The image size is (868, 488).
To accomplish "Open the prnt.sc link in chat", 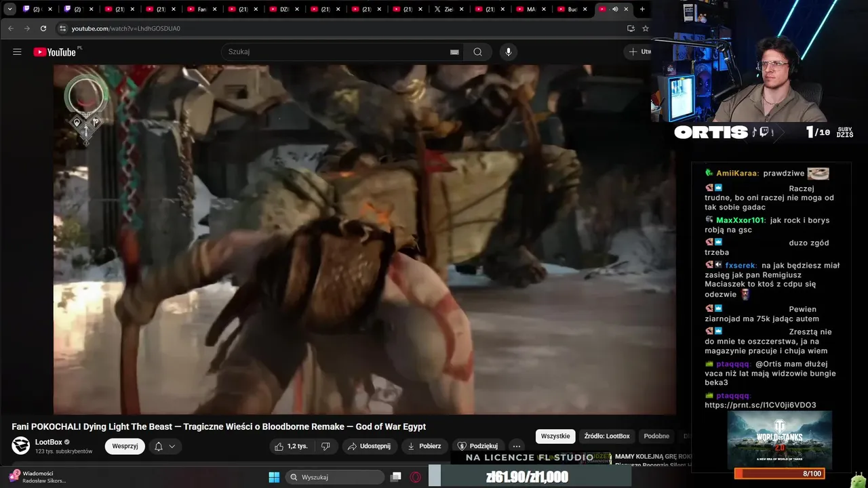I will [760, 405].
